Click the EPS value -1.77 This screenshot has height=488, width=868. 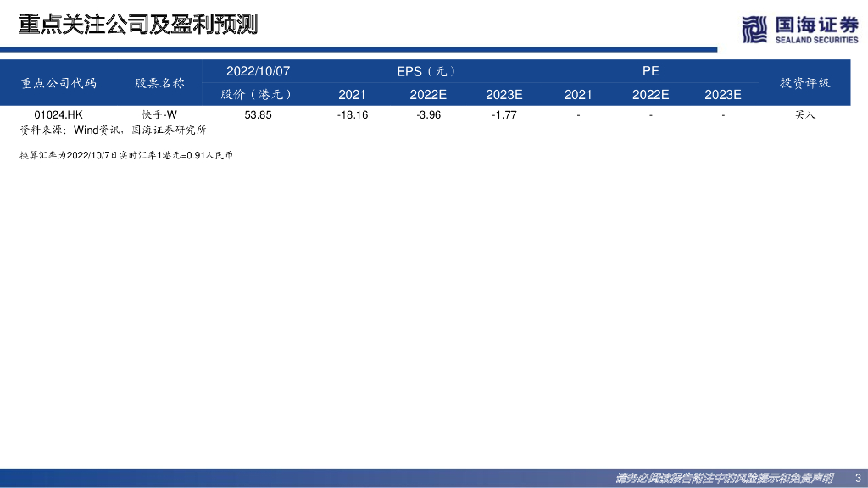(x=504, y=114)
